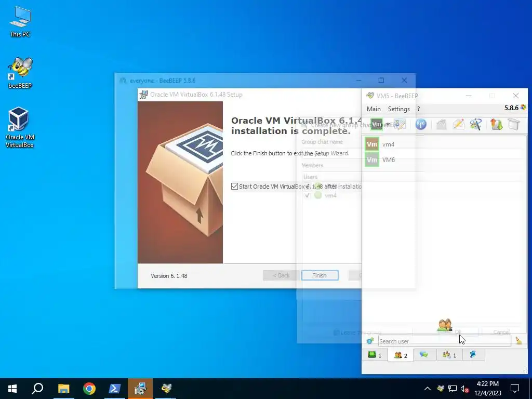Image resolution: width=532 pixels, height=399 pixels.
Task: Open Google Chrome from the taskbar
Action: pos(89,389)
